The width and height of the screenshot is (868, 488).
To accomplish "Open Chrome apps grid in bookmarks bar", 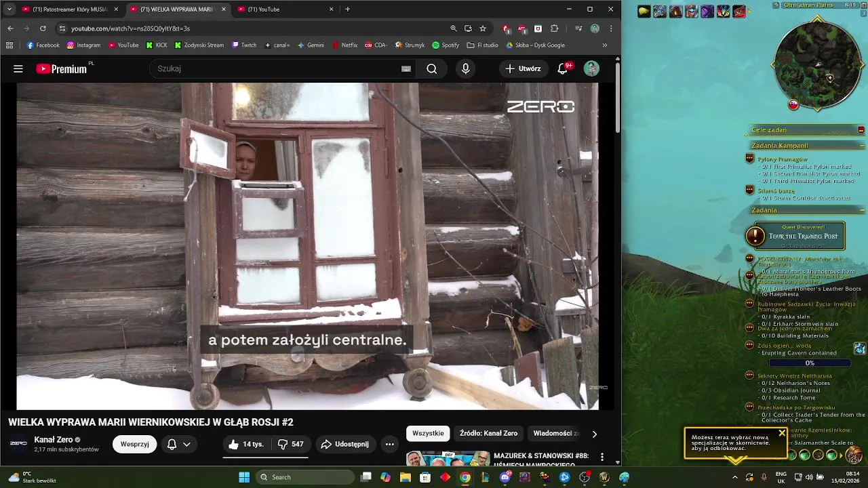I will coord(9,45).
